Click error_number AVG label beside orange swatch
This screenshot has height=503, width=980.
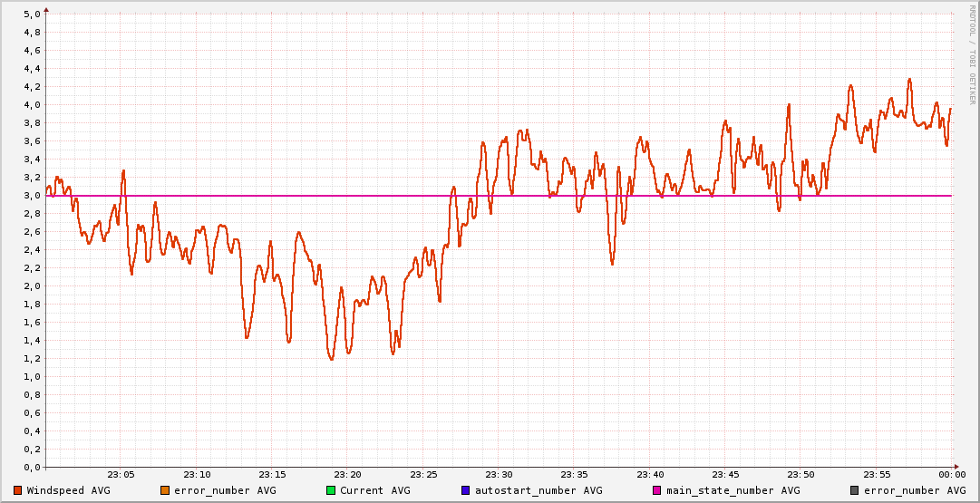(x=225, y=490)
